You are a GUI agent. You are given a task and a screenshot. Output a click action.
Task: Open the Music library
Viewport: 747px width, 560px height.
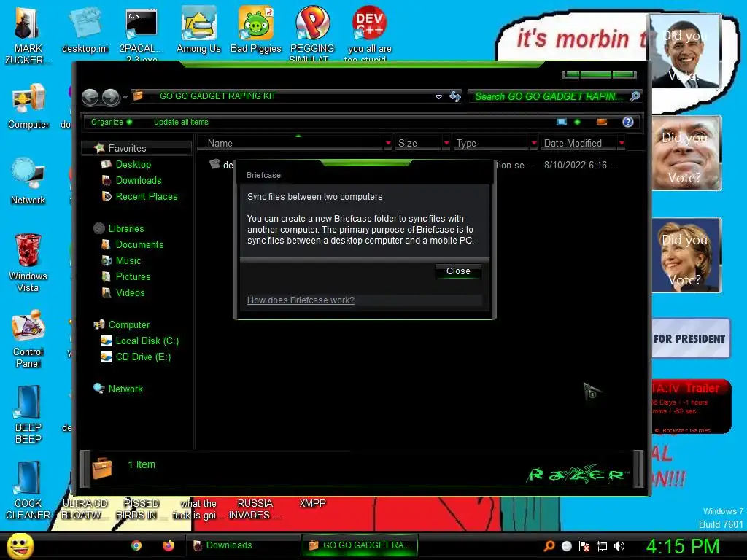[128, 261]
